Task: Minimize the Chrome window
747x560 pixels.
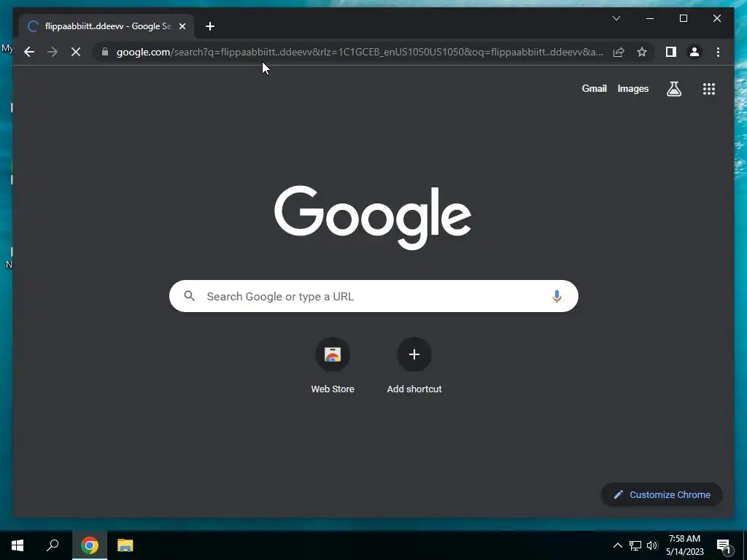Action: tap(650, 18)
